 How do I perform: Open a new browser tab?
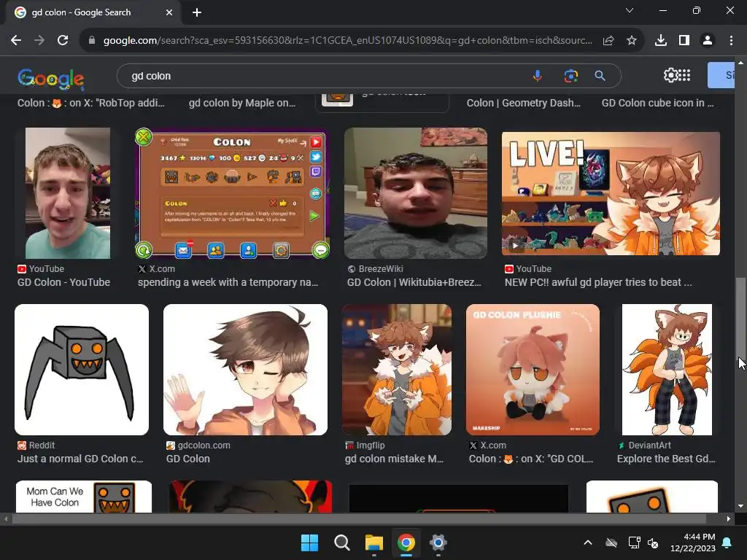[197, 12]
